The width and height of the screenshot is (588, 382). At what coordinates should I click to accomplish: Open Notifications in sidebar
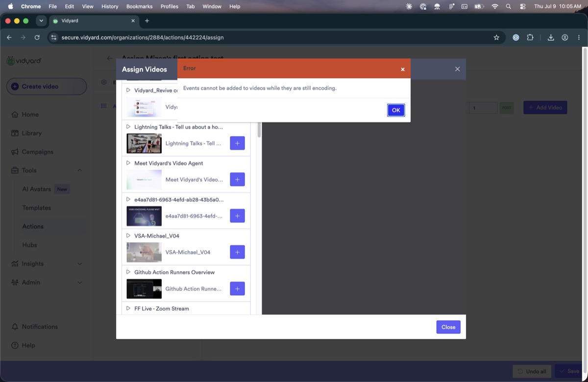[x=34, y=327]
